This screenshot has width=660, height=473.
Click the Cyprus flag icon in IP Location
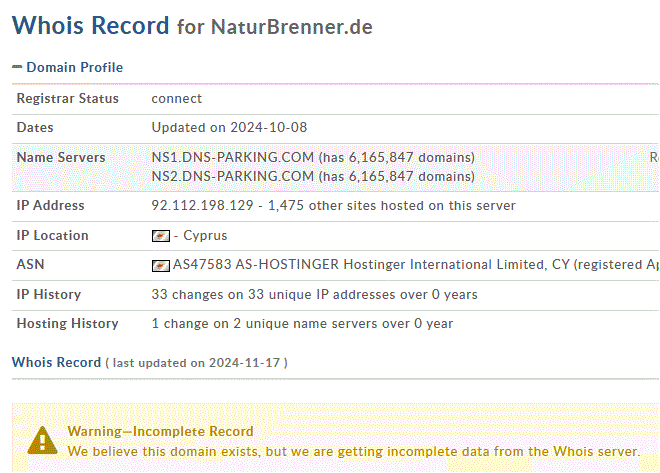pyautogui.click(x=160, y=236)
